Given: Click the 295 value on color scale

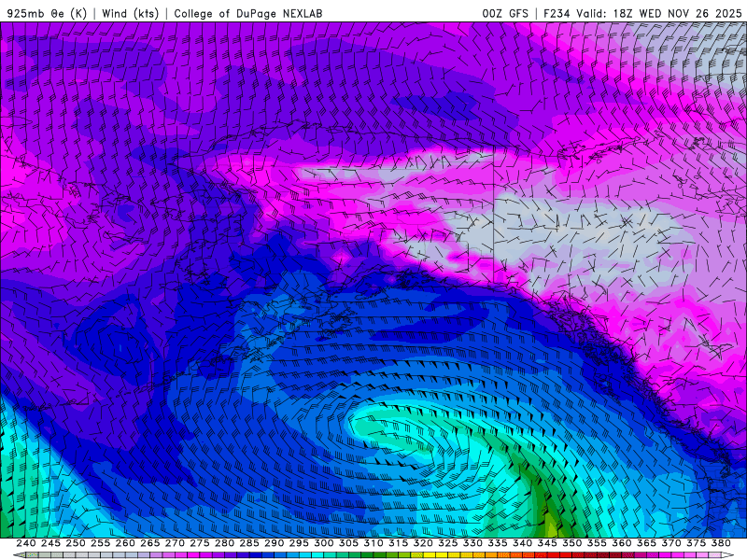Looking at the screenshot, I should tap(299, 543).
